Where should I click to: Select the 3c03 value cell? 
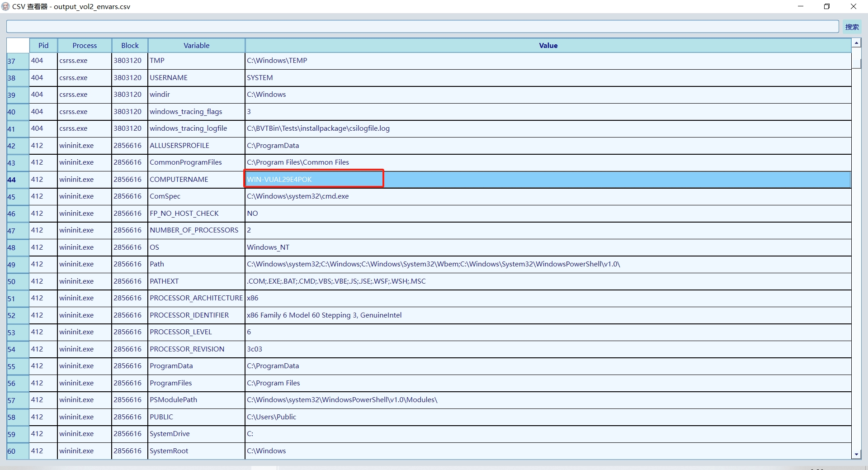tap(548, 349)
